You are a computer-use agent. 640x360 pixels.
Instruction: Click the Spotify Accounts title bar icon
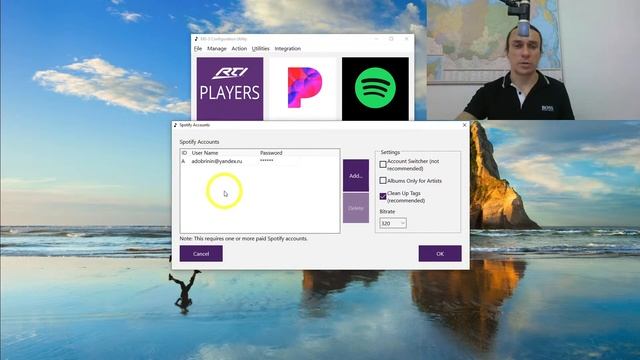point(176,125)
